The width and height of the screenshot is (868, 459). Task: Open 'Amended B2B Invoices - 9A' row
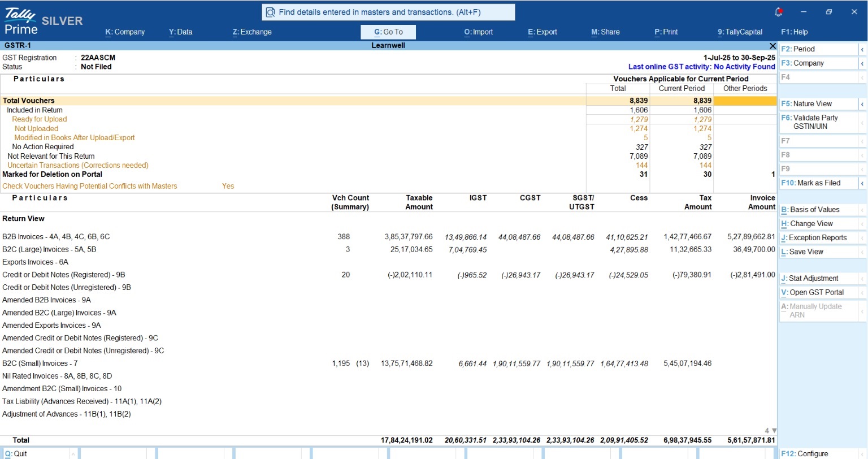tap(388, 300)
